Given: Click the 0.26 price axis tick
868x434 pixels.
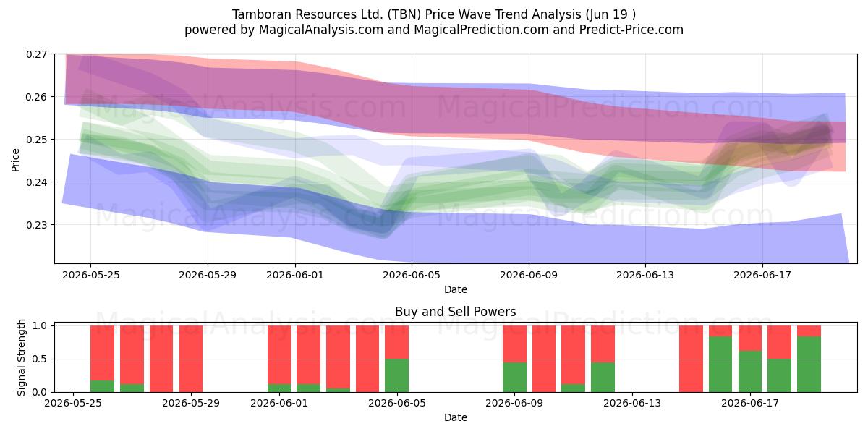Looking at the screenshot, I should click(x=35, y=97).
